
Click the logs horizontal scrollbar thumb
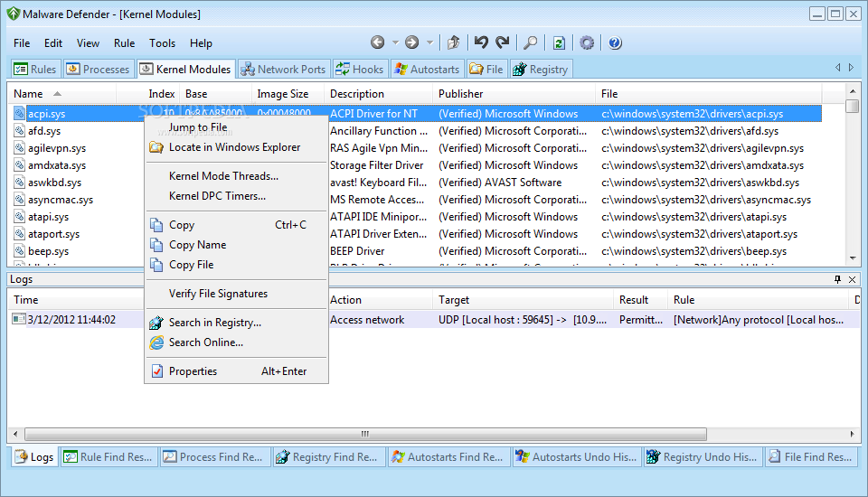point(365,434)
